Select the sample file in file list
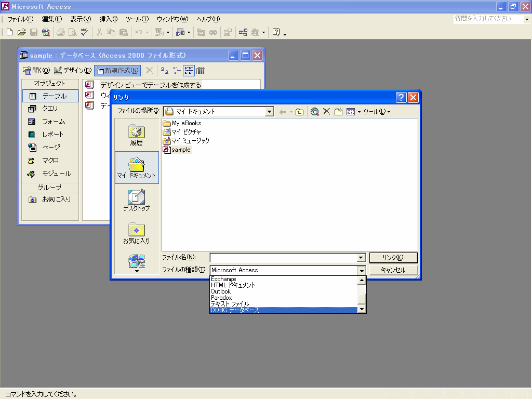The image size is (532, 399). [x=177, y=150]
